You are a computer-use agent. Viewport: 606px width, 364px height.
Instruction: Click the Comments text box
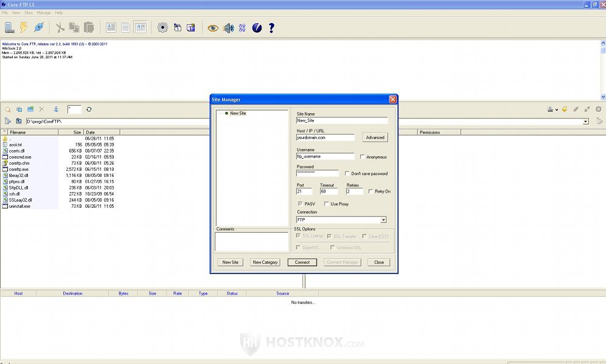(x=251, y=242)
